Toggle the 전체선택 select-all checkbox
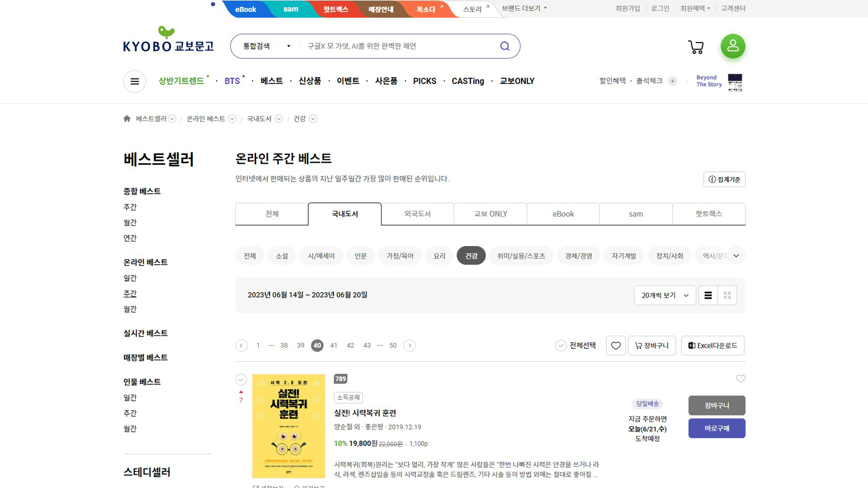Screen dimensions: 868x488 [x=561, y=346]
